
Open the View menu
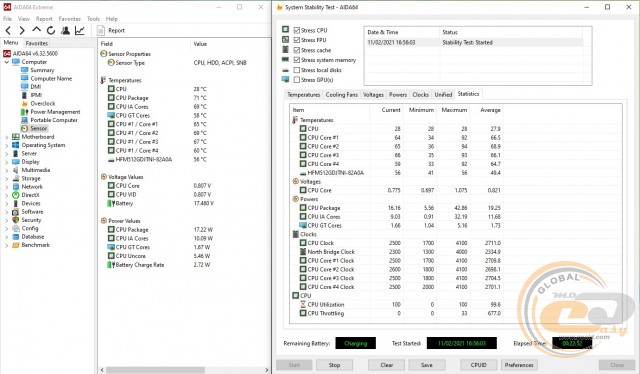tap(24, 19)
